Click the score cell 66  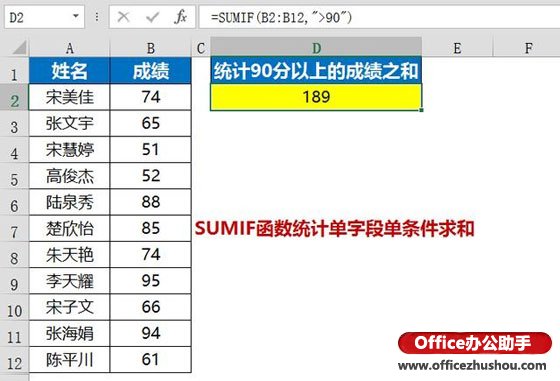click(151, 307)
